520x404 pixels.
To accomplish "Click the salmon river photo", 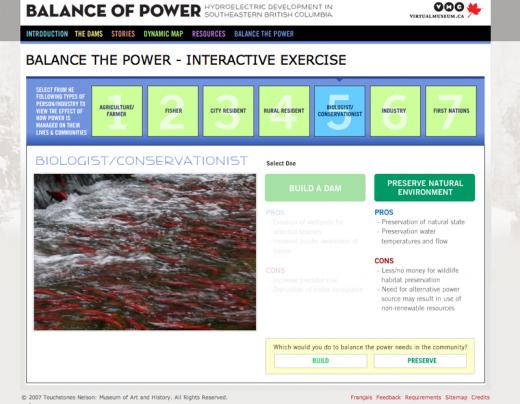I will pos(145,252).
